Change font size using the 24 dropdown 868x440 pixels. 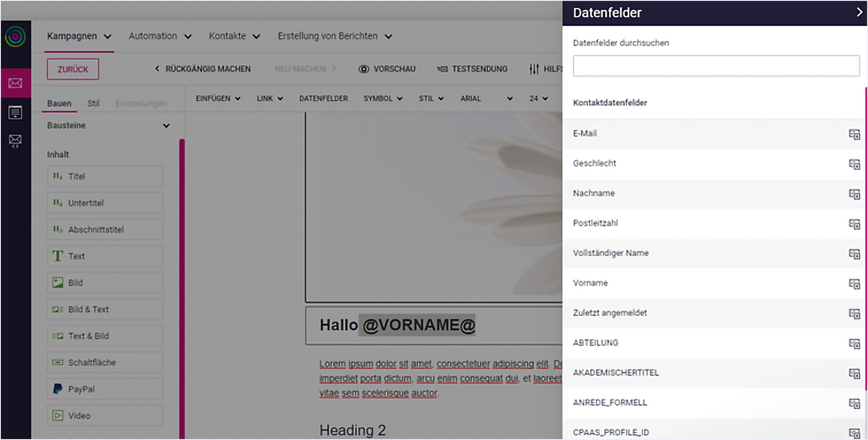point(537,98)
